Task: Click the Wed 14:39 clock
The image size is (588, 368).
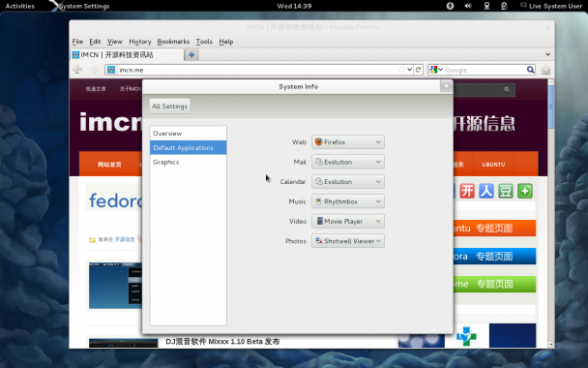Action: pyautogui.click(x=294, y=6)
